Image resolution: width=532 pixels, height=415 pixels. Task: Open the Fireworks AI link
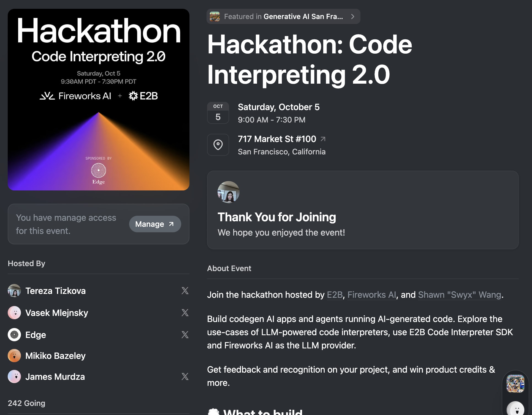point(371,295)
